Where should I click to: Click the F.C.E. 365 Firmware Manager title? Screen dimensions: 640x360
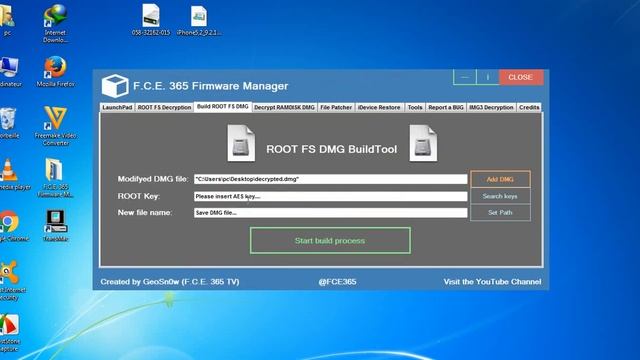211,86
